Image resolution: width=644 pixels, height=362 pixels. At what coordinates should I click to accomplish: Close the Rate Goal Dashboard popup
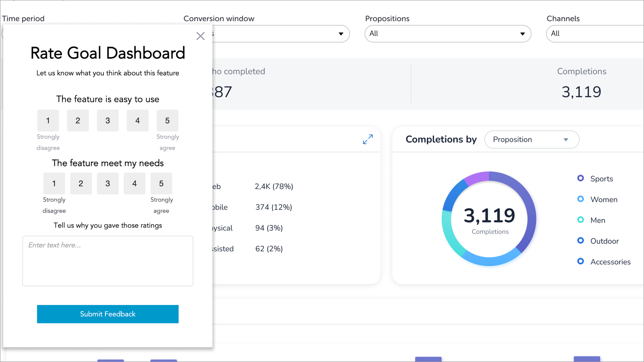click(200, 36)
